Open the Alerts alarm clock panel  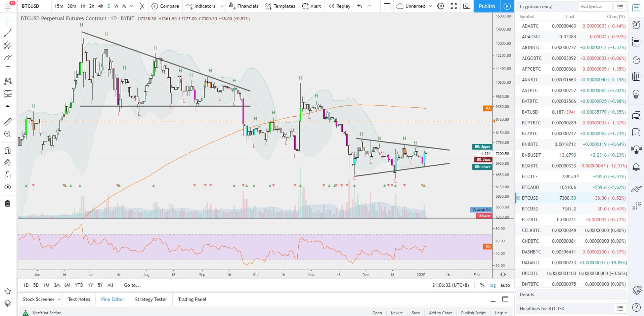(x=636, y=25)
